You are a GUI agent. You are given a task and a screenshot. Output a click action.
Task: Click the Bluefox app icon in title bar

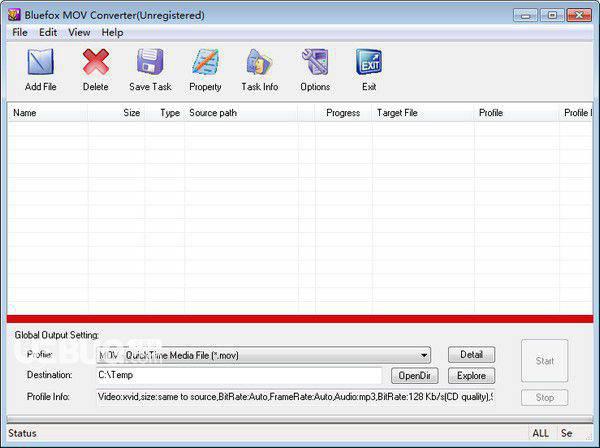pyautogui.click(x=14, y=15)
